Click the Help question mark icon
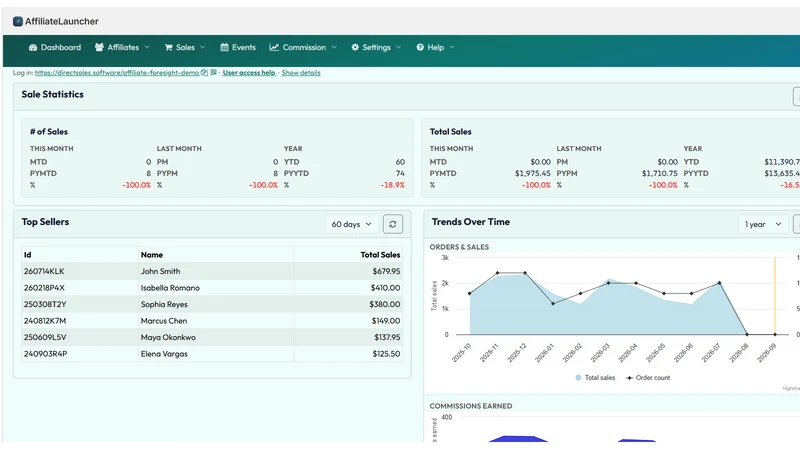Viewport: 800px width, 450px height. 420,47
